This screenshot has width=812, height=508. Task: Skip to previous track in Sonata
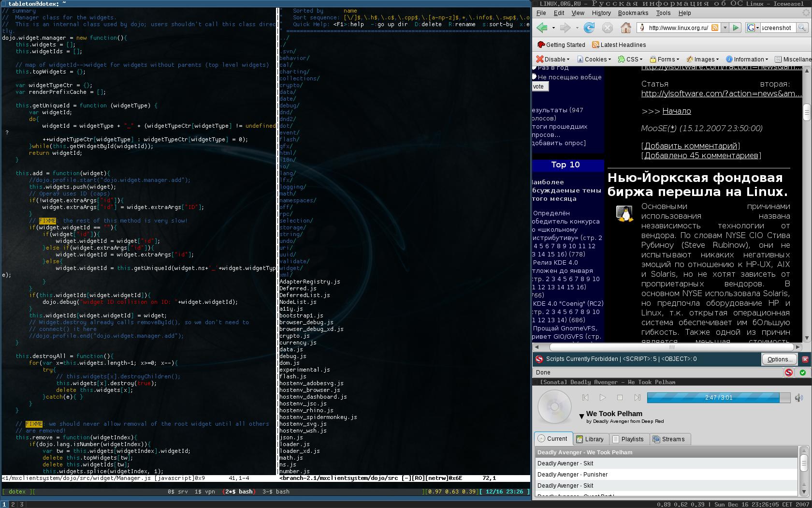coord(585,397)
